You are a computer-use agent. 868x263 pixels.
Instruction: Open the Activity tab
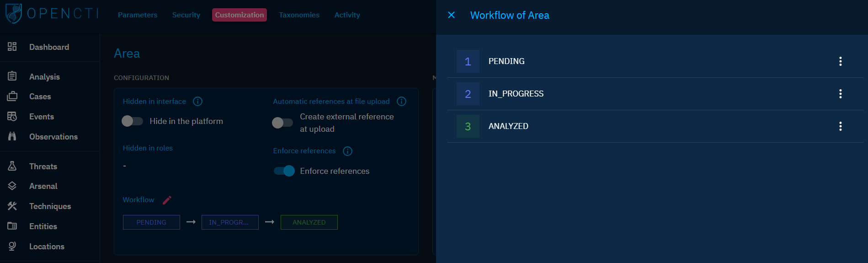(x=347, y=15)
